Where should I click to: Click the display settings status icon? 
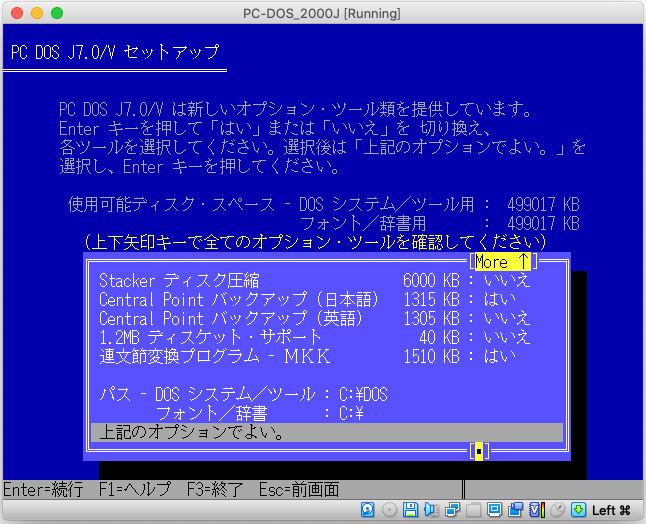coord(494,510)
